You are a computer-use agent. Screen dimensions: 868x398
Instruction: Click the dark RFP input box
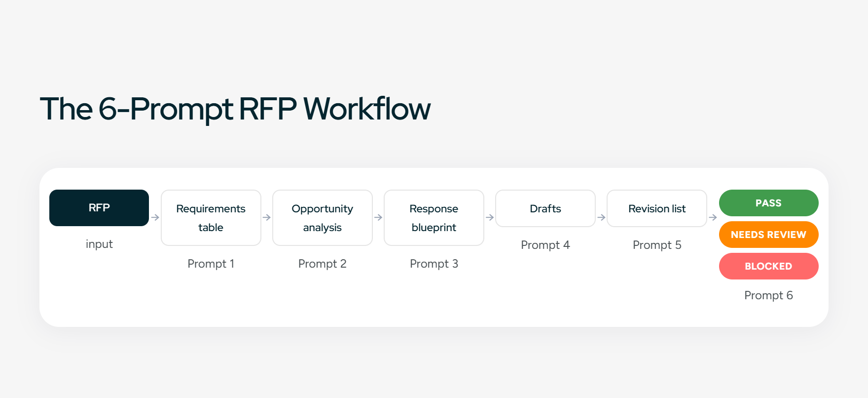pyautogui.click(x=99, y=208)
